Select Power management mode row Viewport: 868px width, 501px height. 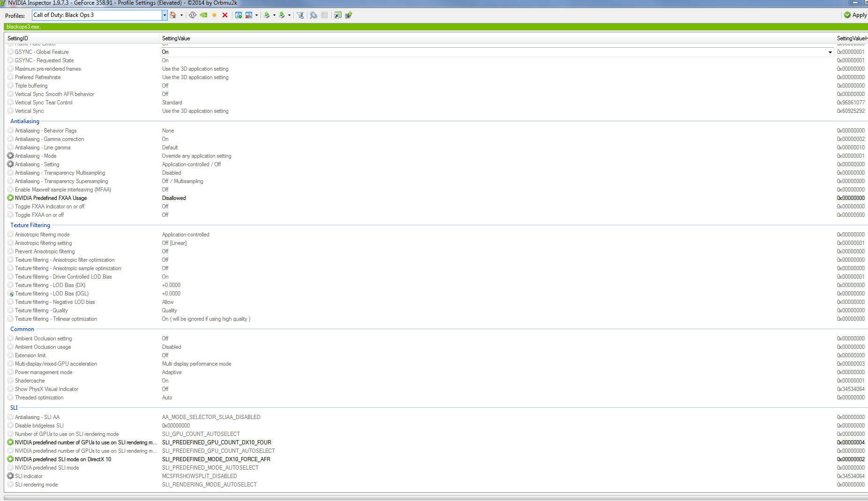pos(436,372)
